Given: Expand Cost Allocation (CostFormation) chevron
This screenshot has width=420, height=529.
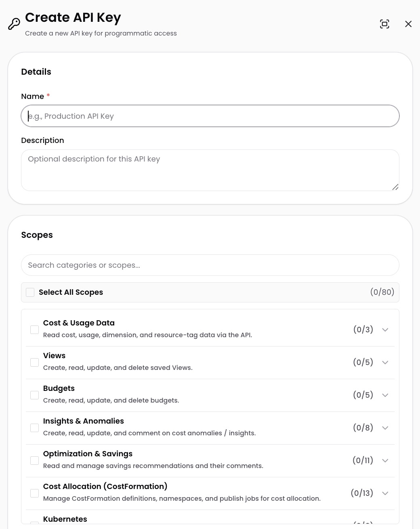Looking at the screenshot, I should pyautogui.click(x=385, y=493).
